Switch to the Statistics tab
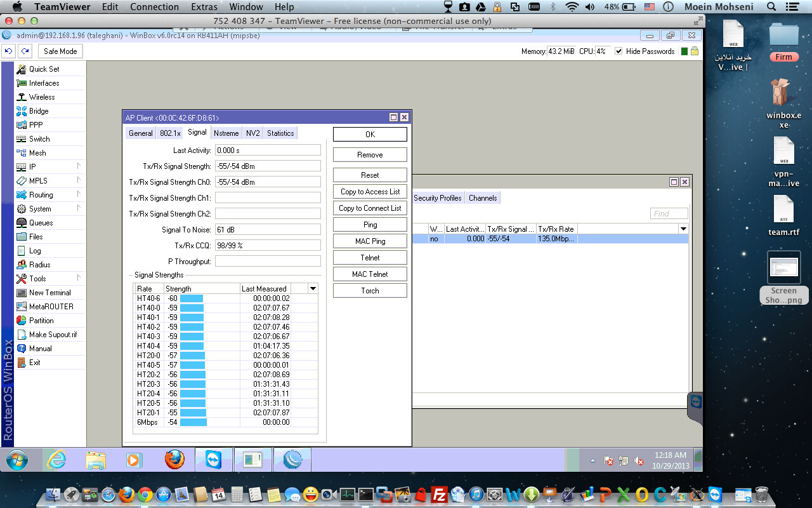This screenshot has height=508, width=812. 280,133
